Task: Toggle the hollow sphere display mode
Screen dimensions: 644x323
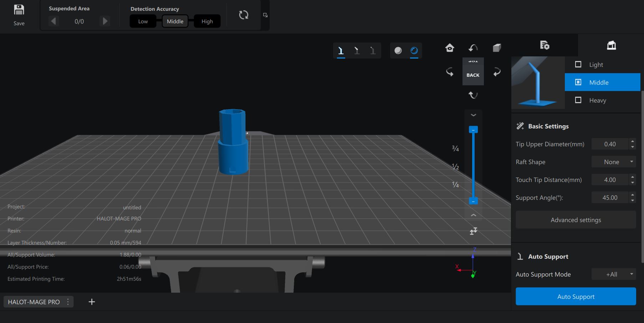Action: (414, 51)
